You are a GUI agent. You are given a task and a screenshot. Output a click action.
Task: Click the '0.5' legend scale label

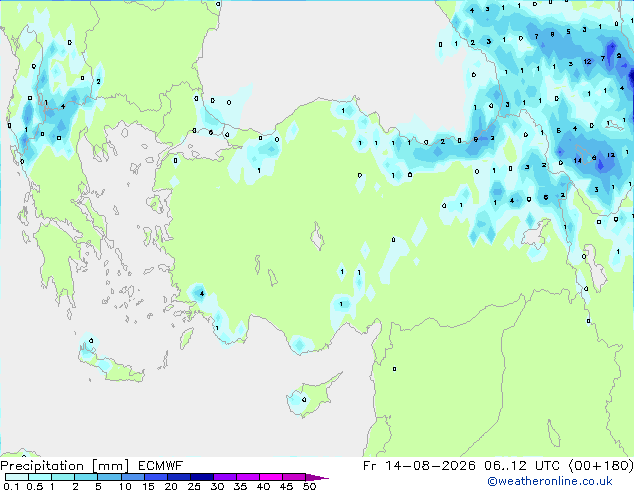(x=35, y=486)
